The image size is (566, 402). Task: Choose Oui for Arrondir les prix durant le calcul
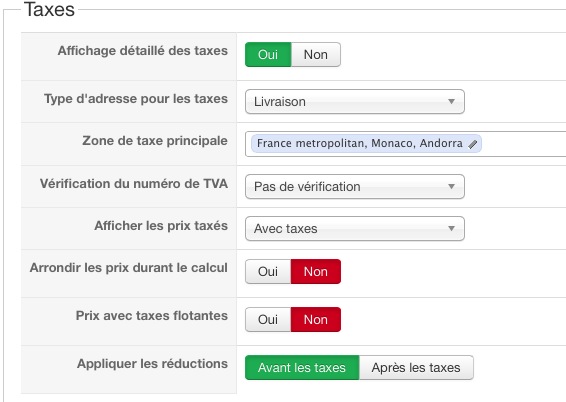point(268,271)
